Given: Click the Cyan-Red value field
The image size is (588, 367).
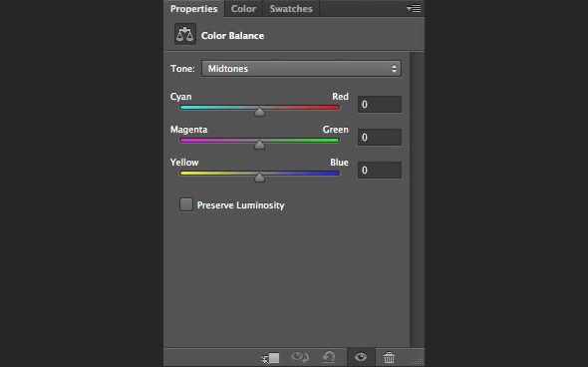Looking at the screenshot, I should [x=380, y=105].
